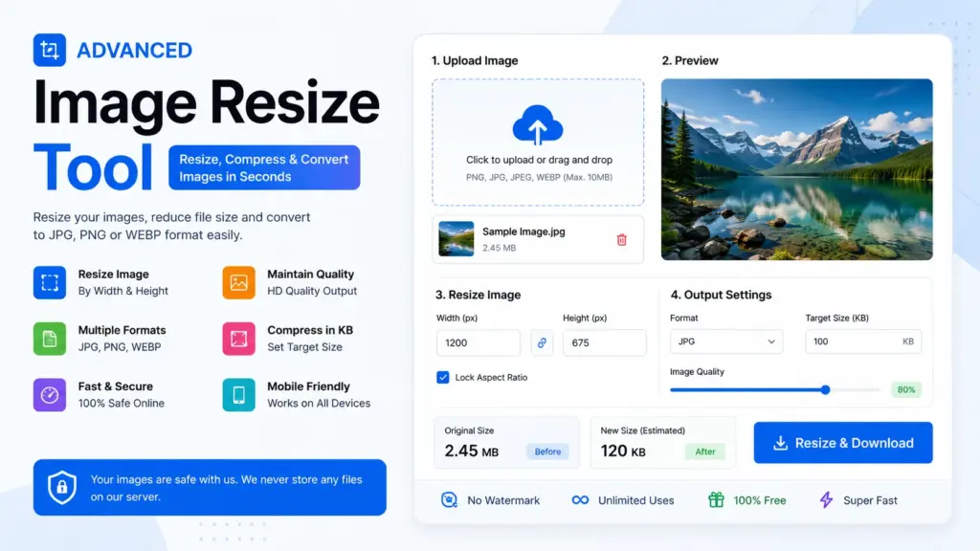This screenshot has width=980, height=551.
Task: Click the Unlimited Uses infinity icon
Action: tap(580, 499)
